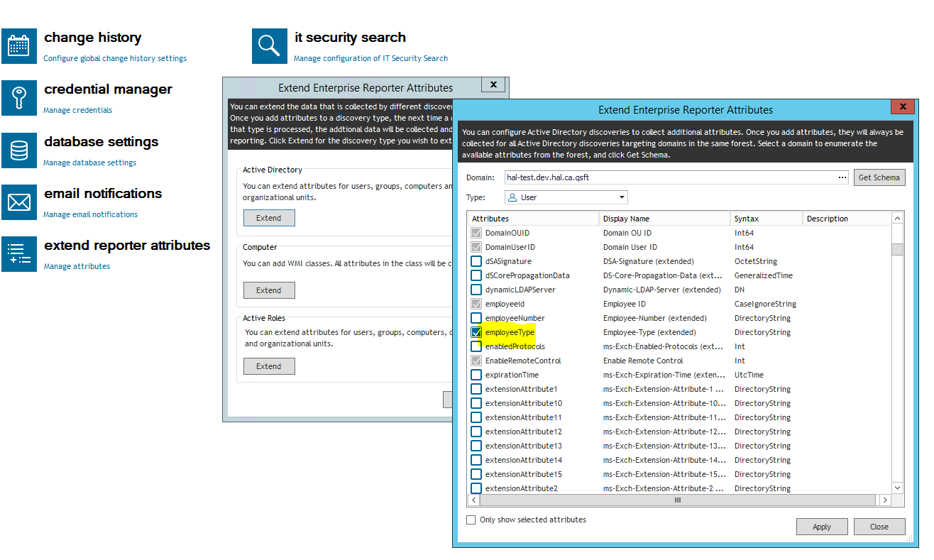Click the vertical scrollbar thumb in the attribute list
Screen dimensions: 934x560
click(x=897, y=249)
